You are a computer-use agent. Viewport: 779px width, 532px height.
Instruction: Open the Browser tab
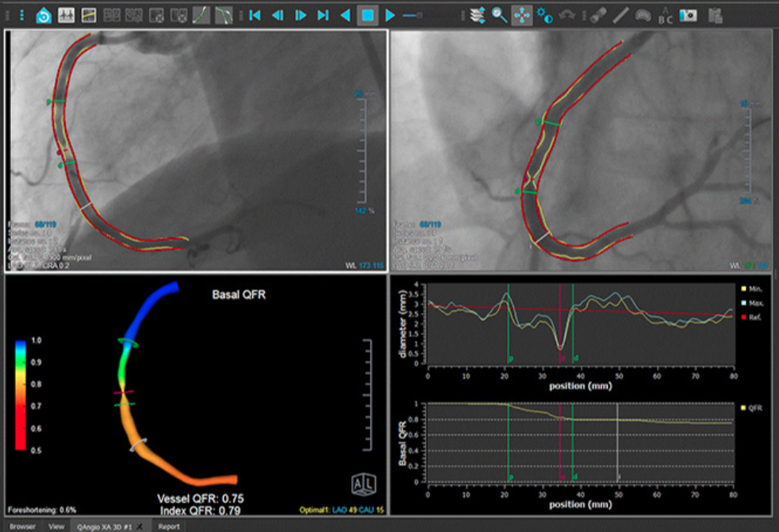(x=22, y=526)
